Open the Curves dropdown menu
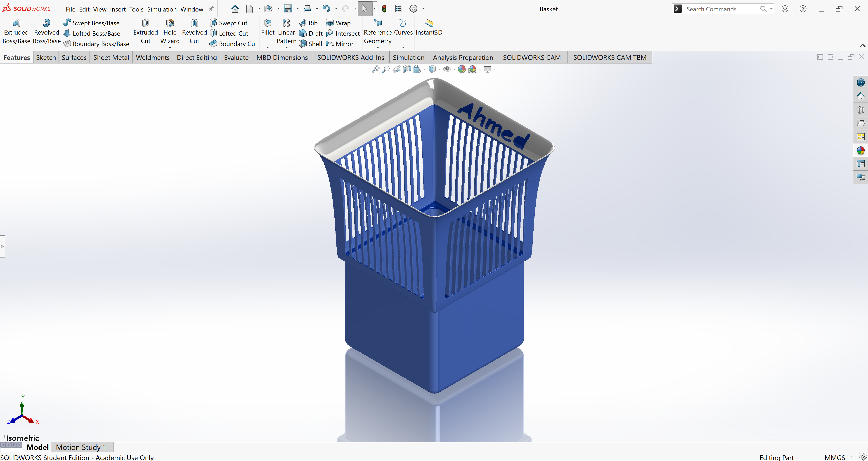The height and width of the screenshot is (461, 868). click(403, 47)
